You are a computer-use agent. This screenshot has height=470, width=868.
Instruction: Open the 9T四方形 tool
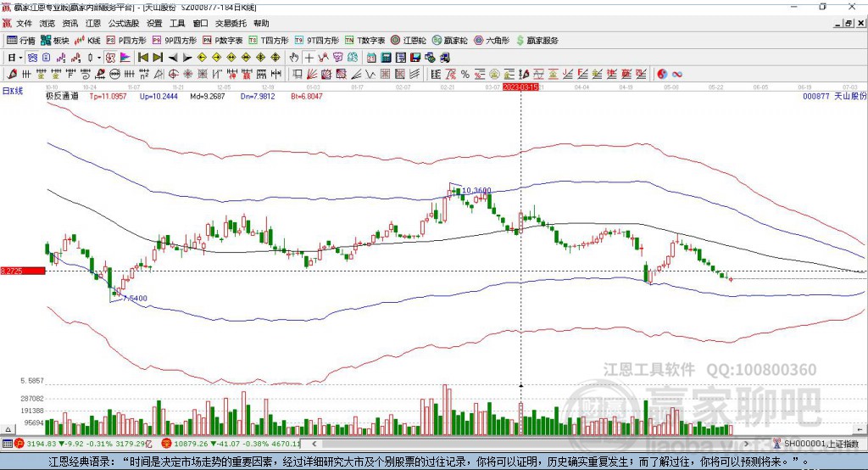(x=317, y=41)
